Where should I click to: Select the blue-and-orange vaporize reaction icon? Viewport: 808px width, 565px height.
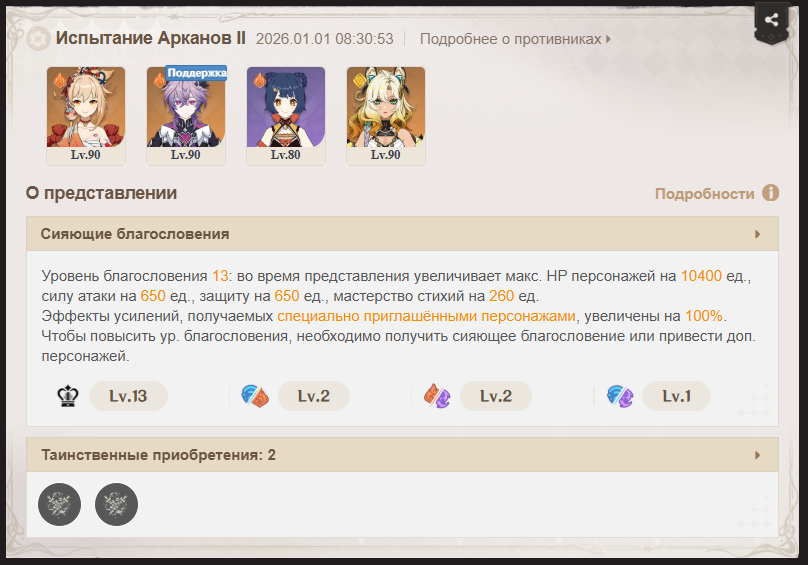coord(255,396)
